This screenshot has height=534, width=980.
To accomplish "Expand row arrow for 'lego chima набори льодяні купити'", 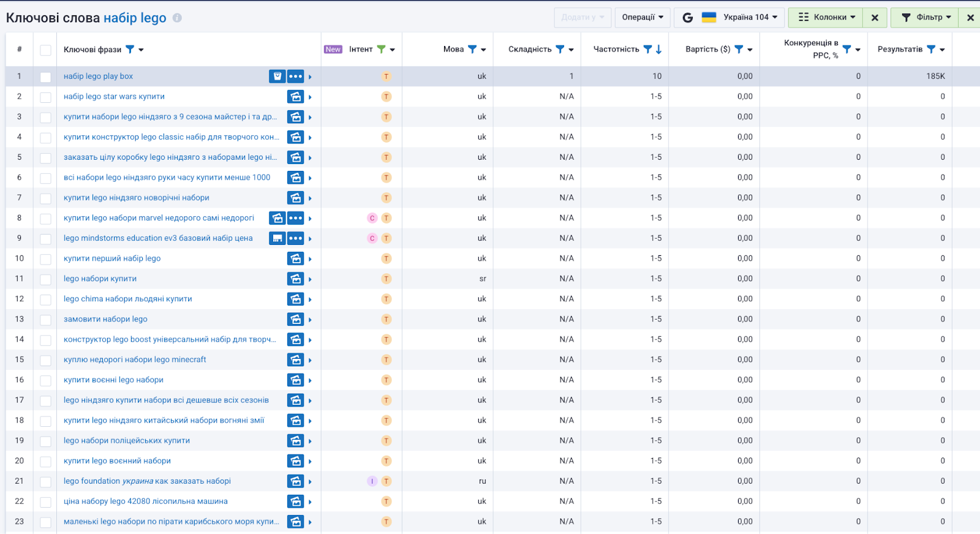I will click(x=310, y=299).
